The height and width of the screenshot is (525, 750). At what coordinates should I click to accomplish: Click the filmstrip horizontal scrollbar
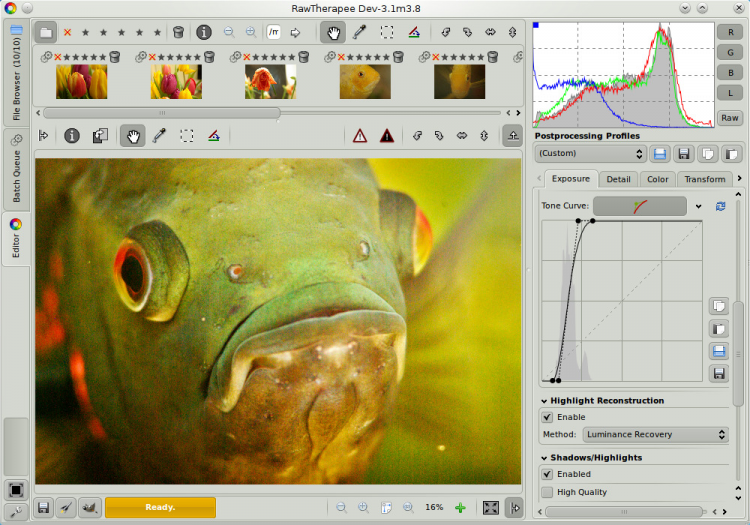[x=162, y=113]
